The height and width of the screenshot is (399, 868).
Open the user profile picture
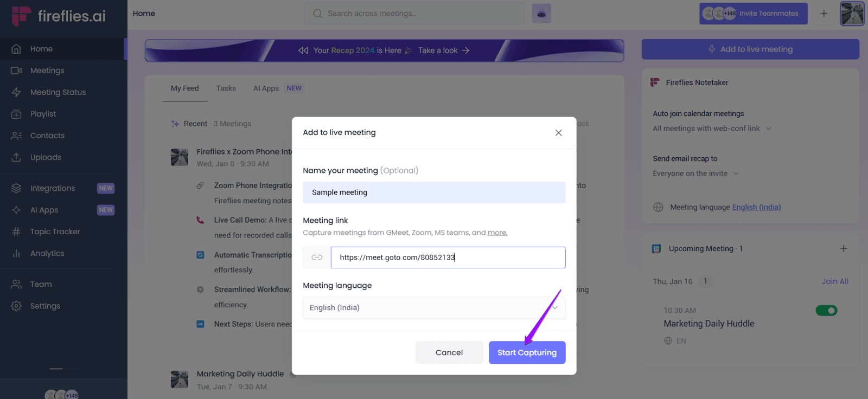point(852,14)
